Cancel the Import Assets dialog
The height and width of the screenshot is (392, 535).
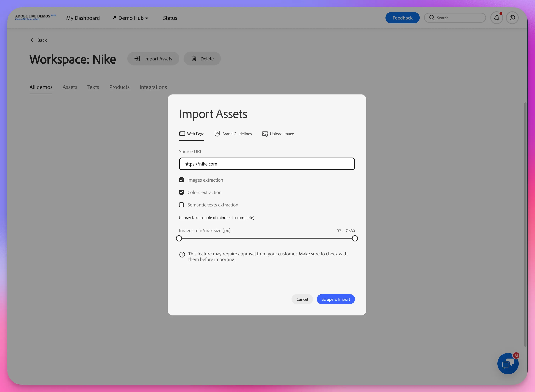302,299
